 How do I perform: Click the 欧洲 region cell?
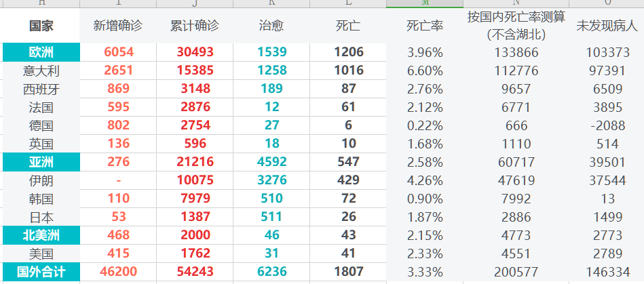coord(41,52)
